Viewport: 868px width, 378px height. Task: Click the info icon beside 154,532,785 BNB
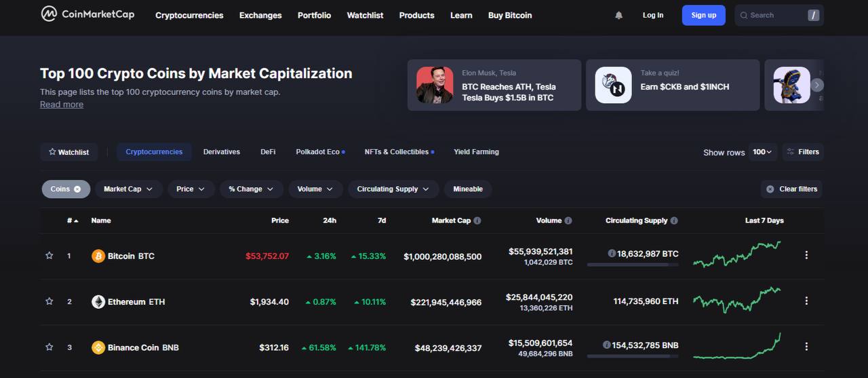(606, 345)
